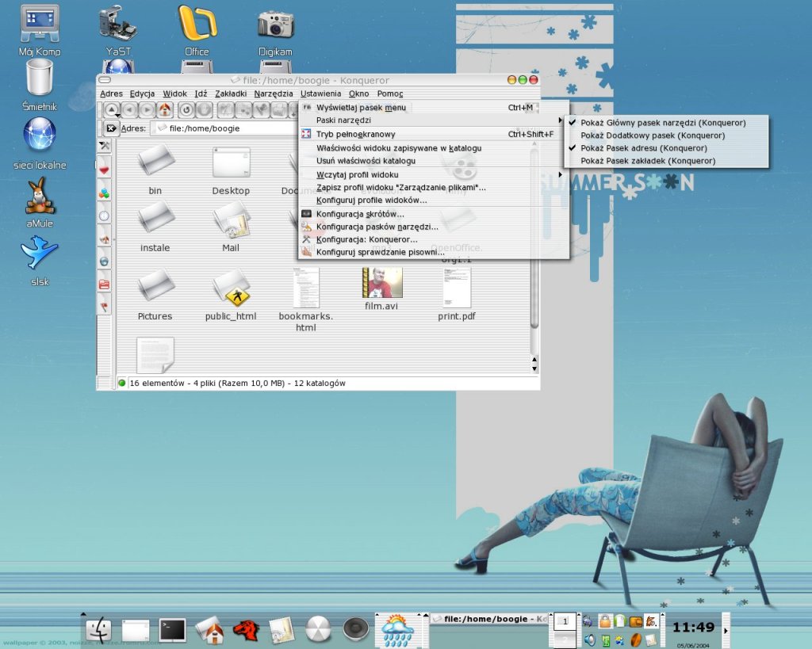Click the Konqueror taskbar entry file:/home/boogie

tap(489, 619)
